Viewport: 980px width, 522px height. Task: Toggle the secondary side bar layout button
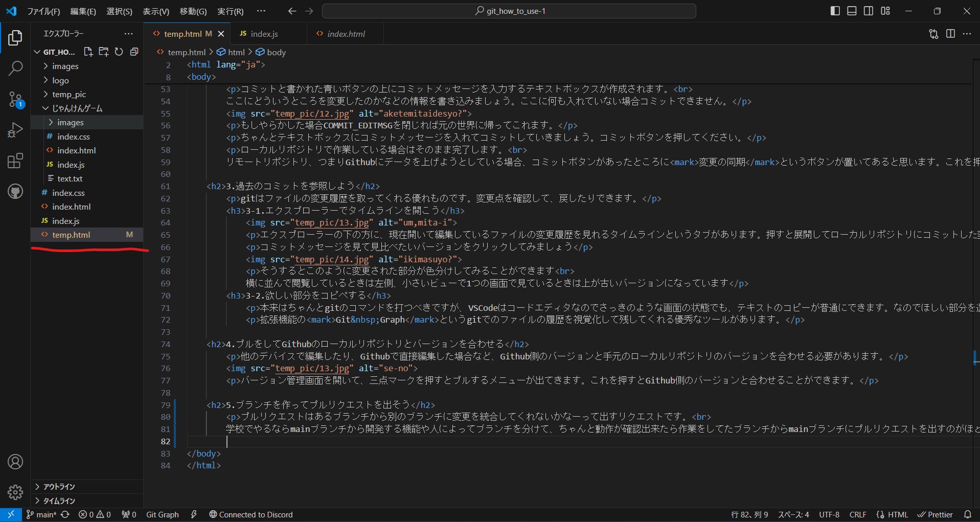[869, 11]
